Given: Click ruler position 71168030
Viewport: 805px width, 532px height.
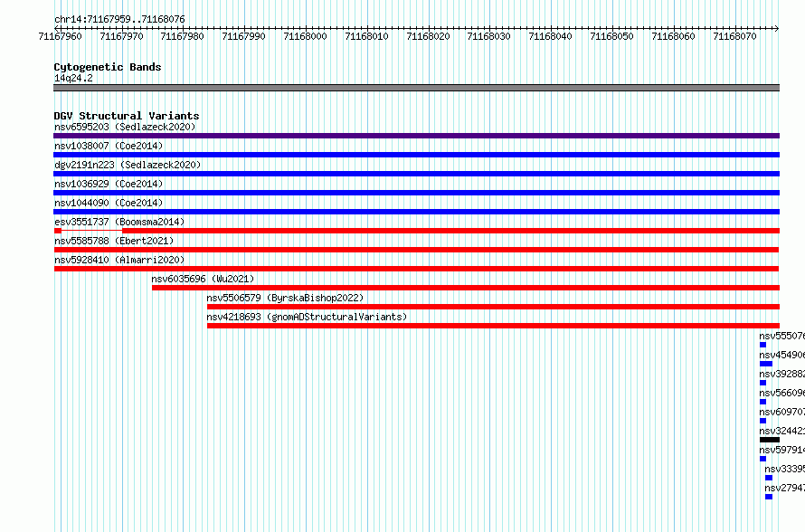Looking at the screenshot, I should point(488,36).
